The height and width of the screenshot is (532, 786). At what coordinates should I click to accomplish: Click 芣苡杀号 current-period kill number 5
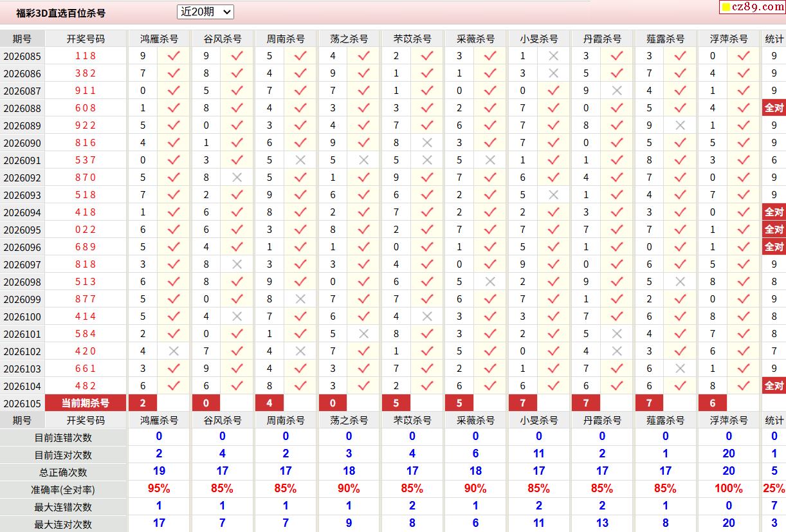coord(396,403)
